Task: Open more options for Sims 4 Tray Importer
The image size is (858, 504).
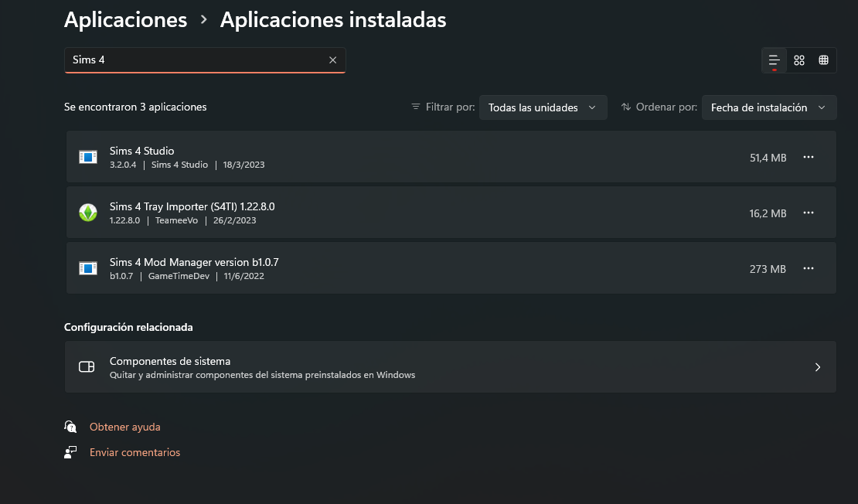Action: click(x=809, y=213)
